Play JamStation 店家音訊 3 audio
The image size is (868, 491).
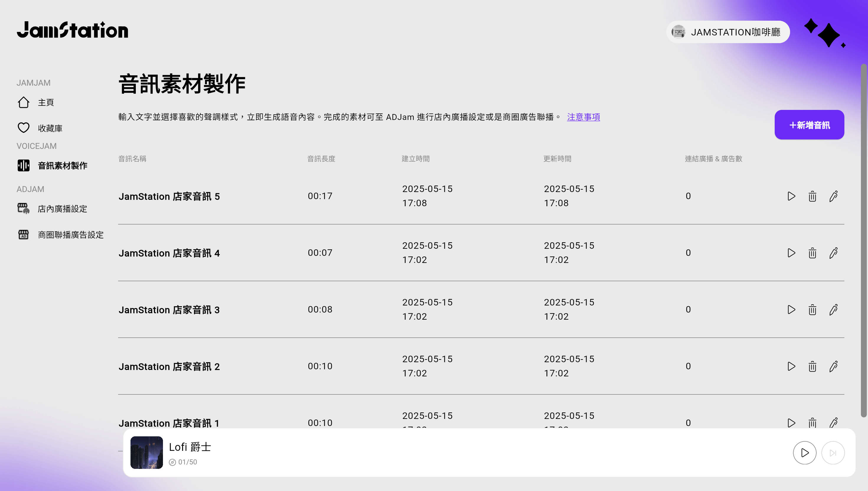point(791,310)
